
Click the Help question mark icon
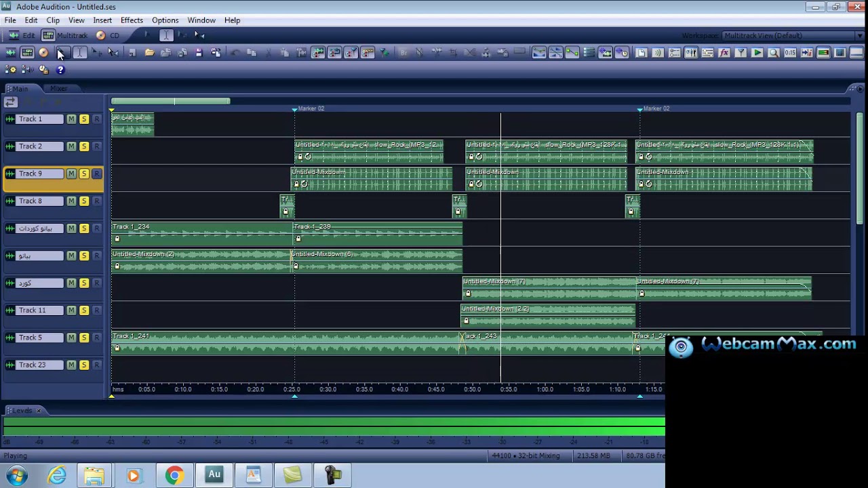pyautogui.click(x=60, y=70)
